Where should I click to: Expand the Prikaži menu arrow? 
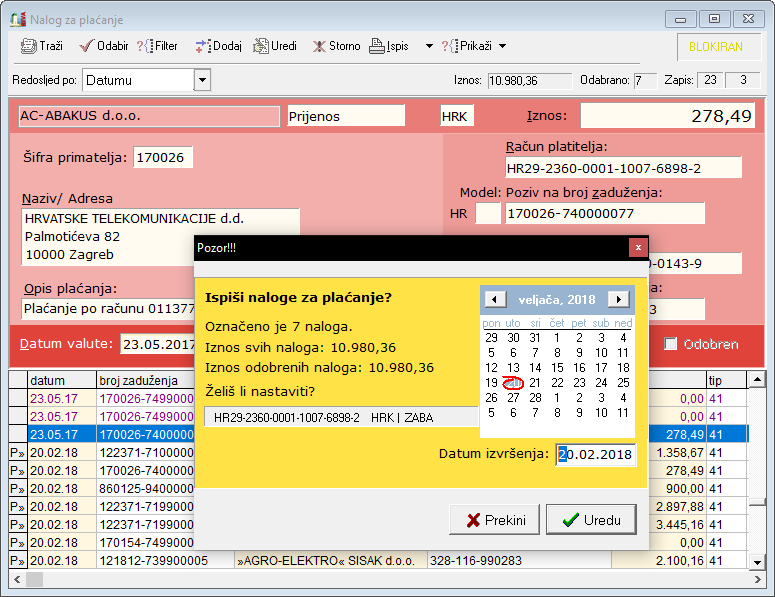pos(502,46)
